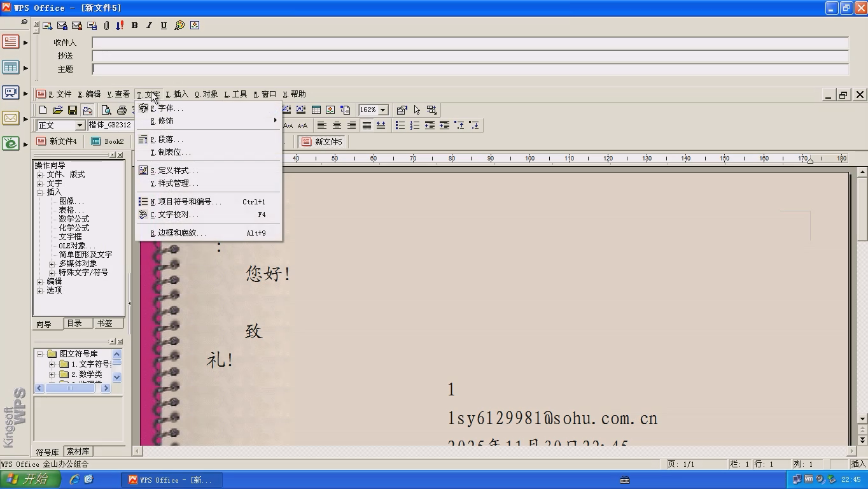Toggle Italic in the mail toolbar
This screenshot has height=489, width=868.
point(149,25)
